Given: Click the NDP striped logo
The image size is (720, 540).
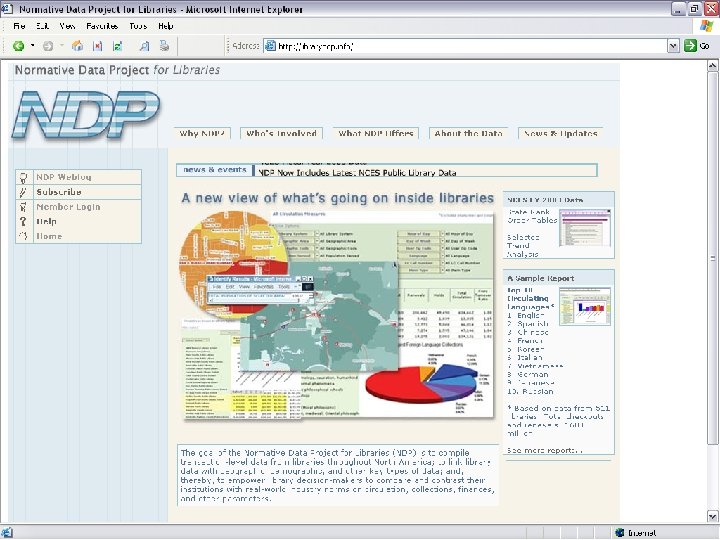Looking at the screenshot, I should [86, 114].
